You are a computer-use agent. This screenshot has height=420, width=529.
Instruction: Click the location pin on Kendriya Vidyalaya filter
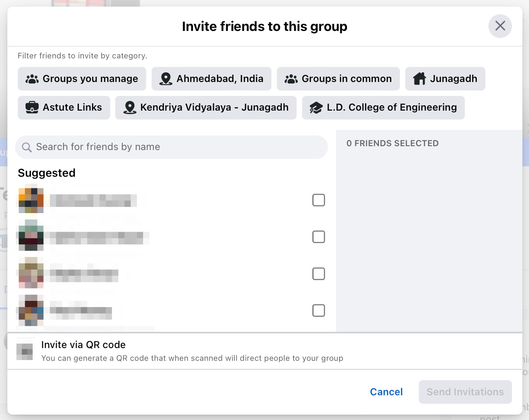[x=130, y=108]
